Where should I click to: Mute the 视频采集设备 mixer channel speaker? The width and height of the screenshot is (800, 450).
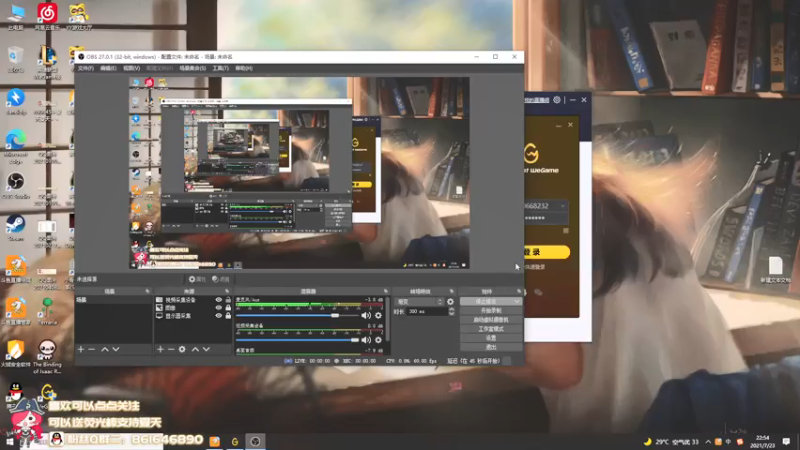[366, 340]
